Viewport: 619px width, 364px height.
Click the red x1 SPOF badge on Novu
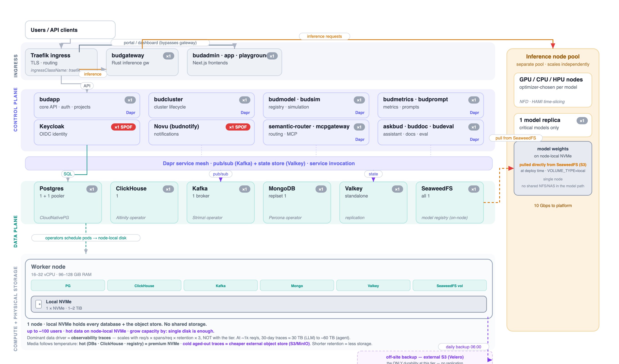(238, 127)
